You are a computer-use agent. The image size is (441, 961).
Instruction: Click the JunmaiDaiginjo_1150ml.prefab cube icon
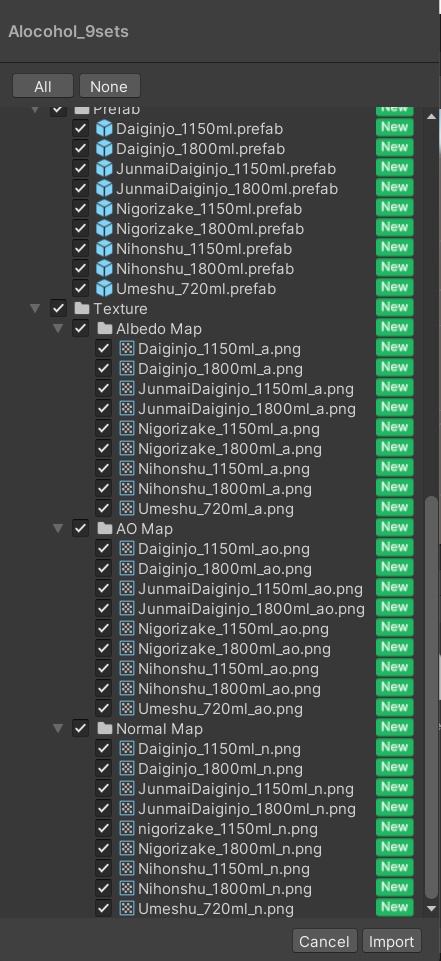[104, 169]
